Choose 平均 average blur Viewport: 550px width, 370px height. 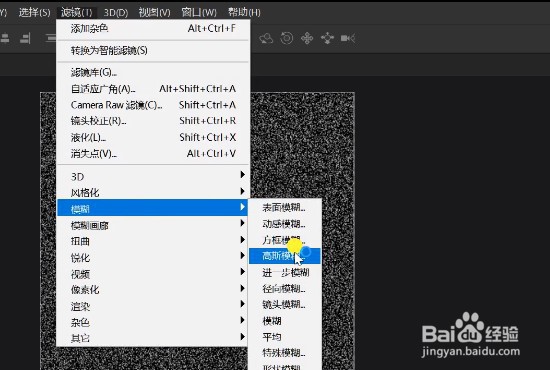click(285, 337)
